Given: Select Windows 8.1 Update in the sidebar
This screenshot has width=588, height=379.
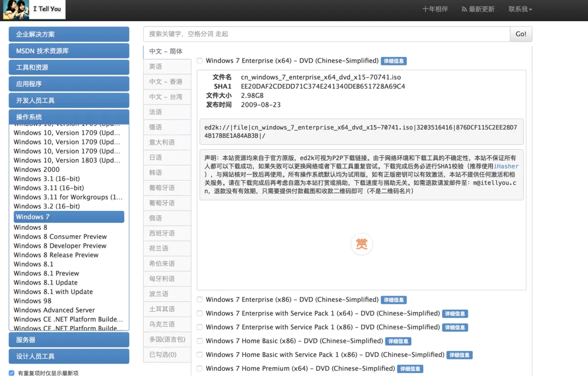Looking at the screenshot, I should click(x=46, y=282).
